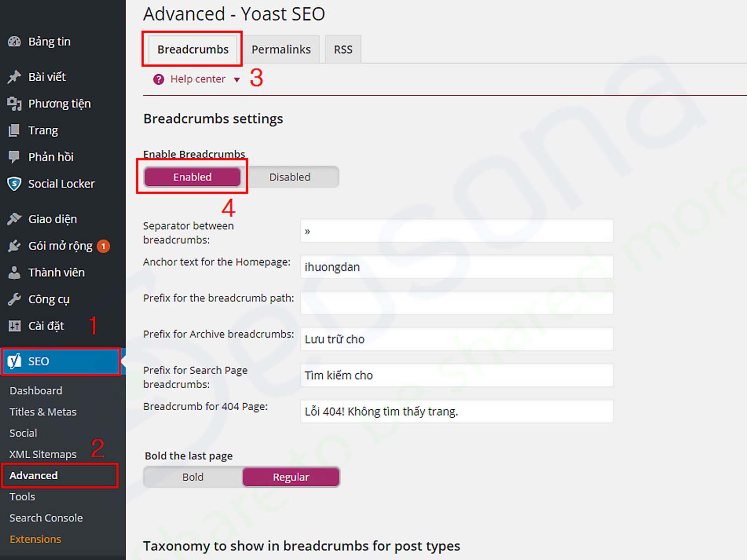The image size is (747, 560).
Task: Click the Gói mở rộng update badge
Action: 103,246
